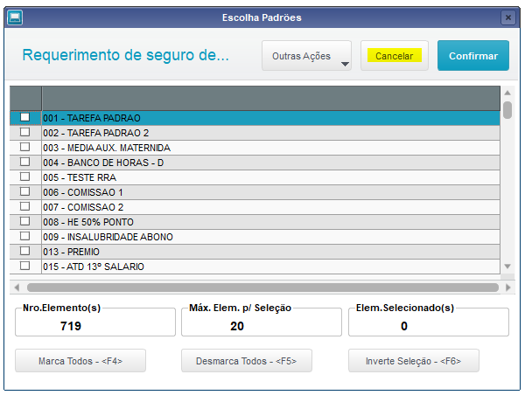Check the 002 - TAREFA PADRAO 2 checkbox
Viewport: 532px width, 402px height.
point(24,132)
